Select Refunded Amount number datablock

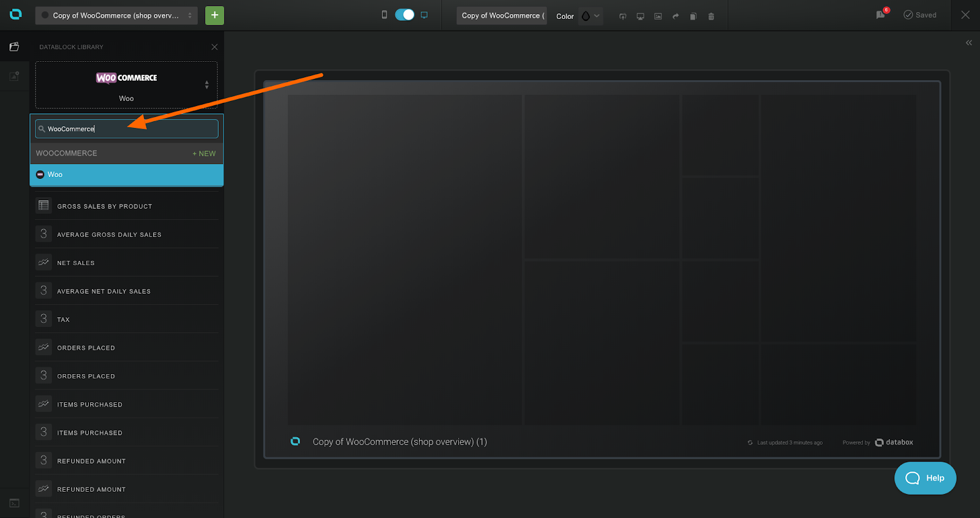127,460
